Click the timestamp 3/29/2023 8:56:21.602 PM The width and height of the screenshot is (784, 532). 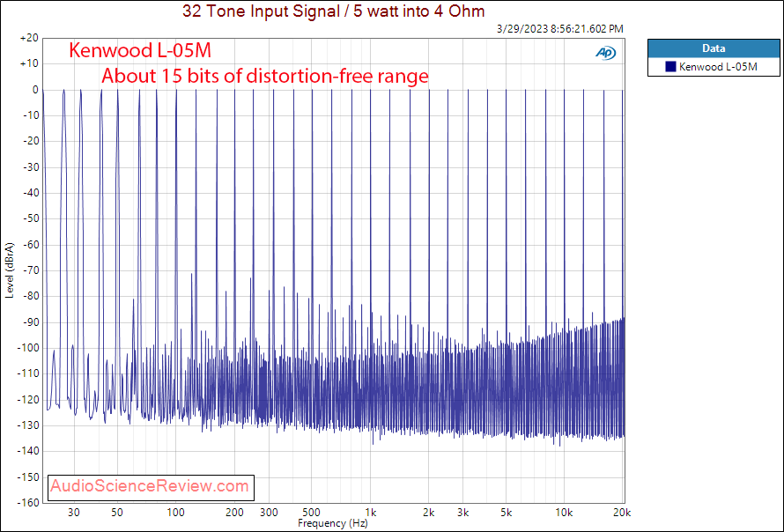click(560, 29)
